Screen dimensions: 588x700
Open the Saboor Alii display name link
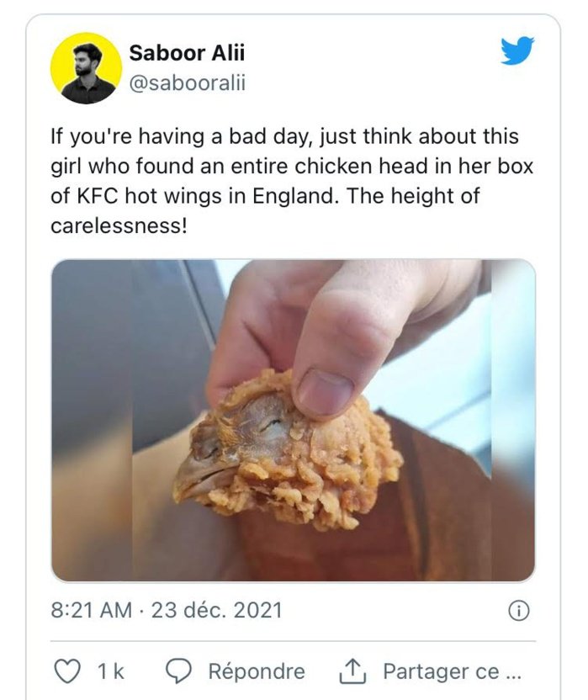pyautogui.click(x=187, y=53)
